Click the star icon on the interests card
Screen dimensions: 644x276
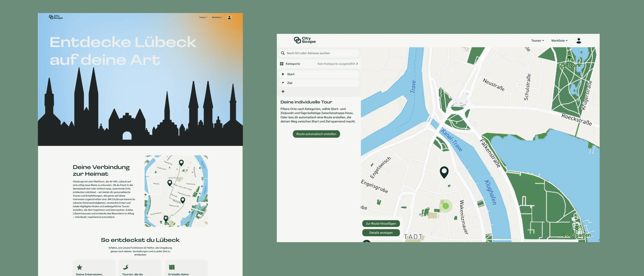click(x=80, y=267)
